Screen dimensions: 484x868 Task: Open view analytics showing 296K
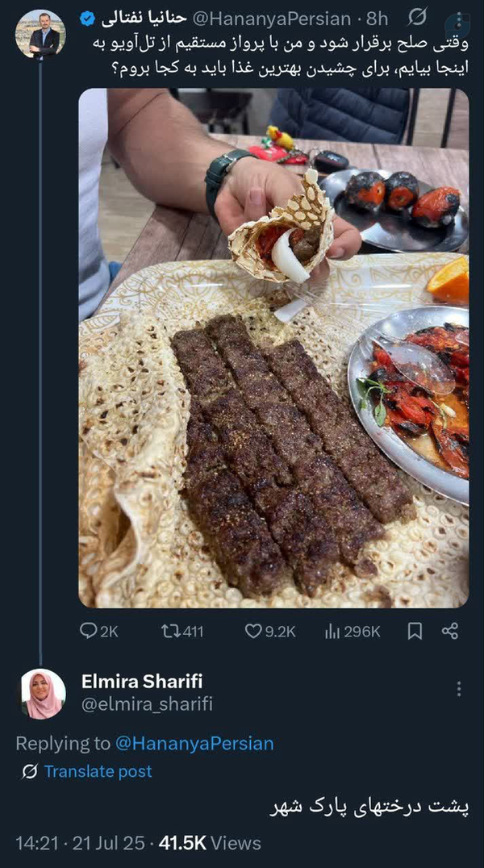[x=332, y=631]
